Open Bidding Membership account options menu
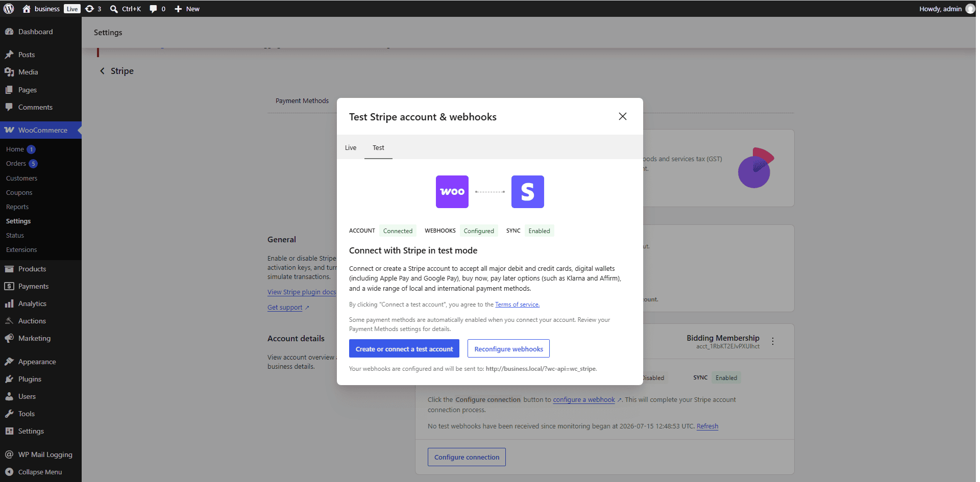The height and width of the screenshot is (482, 980). (773, 341)
